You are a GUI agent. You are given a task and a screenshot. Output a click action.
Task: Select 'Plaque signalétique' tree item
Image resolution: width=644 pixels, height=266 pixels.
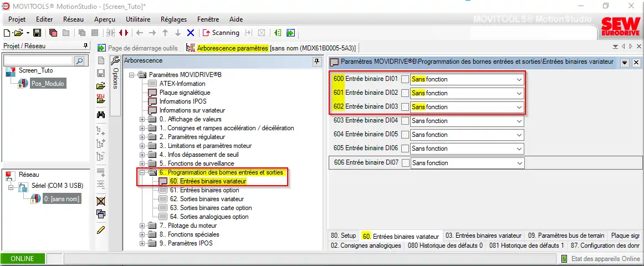[185, 93]
